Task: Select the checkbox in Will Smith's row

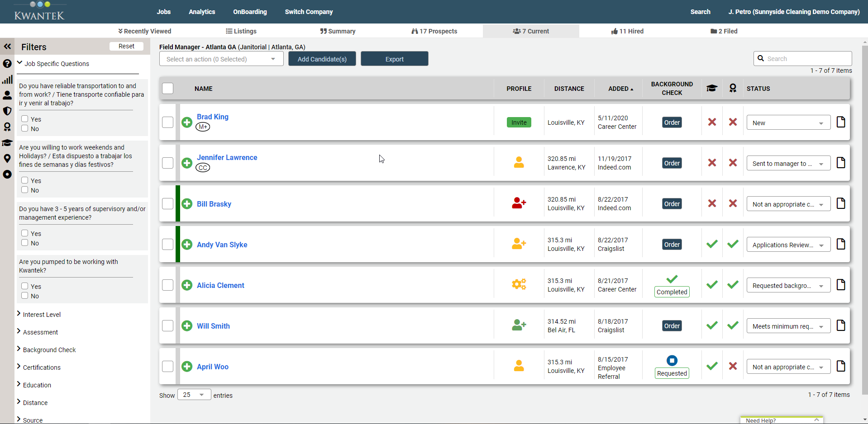Action: point(167,325)
